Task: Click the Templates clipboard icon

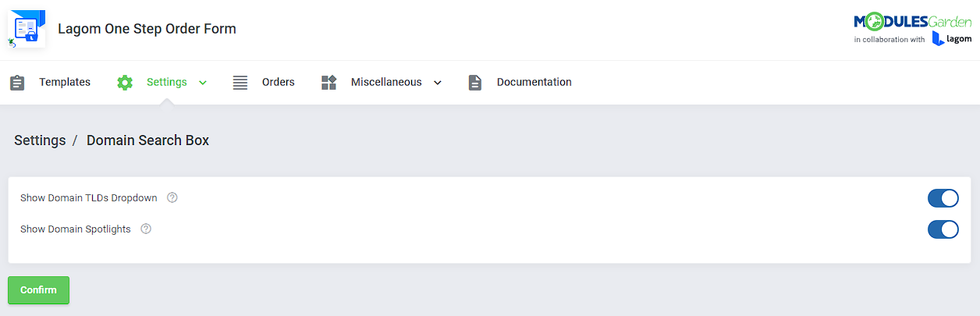Action: pos(17,83)
